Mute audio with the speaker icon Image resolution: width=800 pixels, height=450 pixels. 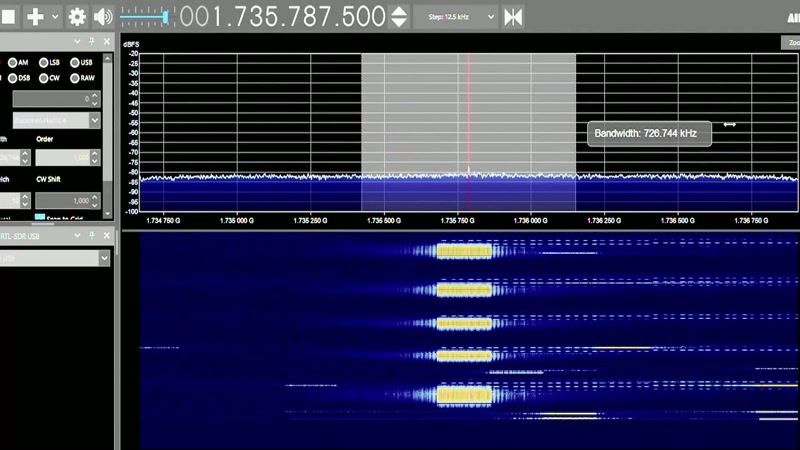(x=103, y=17)
